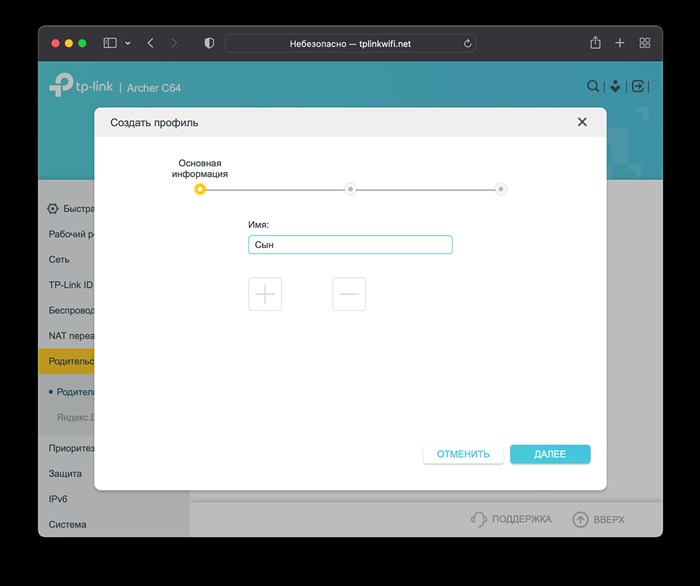Select second step marker in wizard progress
The height and width of the screenshot is (586, 700).
point(350,189)
